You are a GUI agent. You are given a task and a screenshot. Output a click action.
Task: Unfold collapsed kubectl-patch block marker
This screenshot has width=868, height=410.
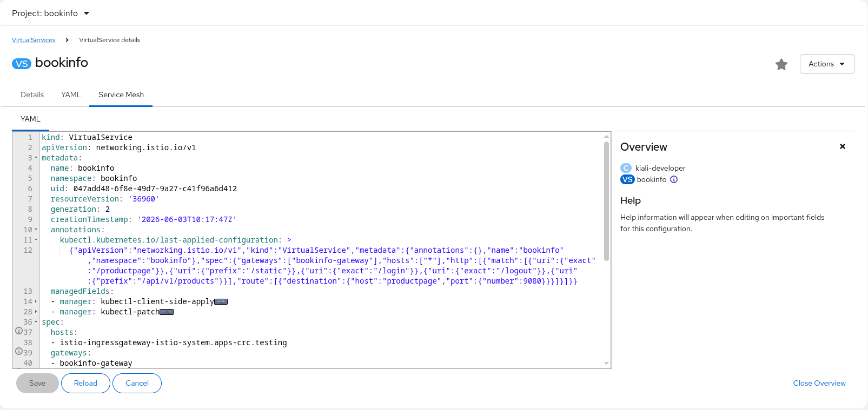point(167,312)
